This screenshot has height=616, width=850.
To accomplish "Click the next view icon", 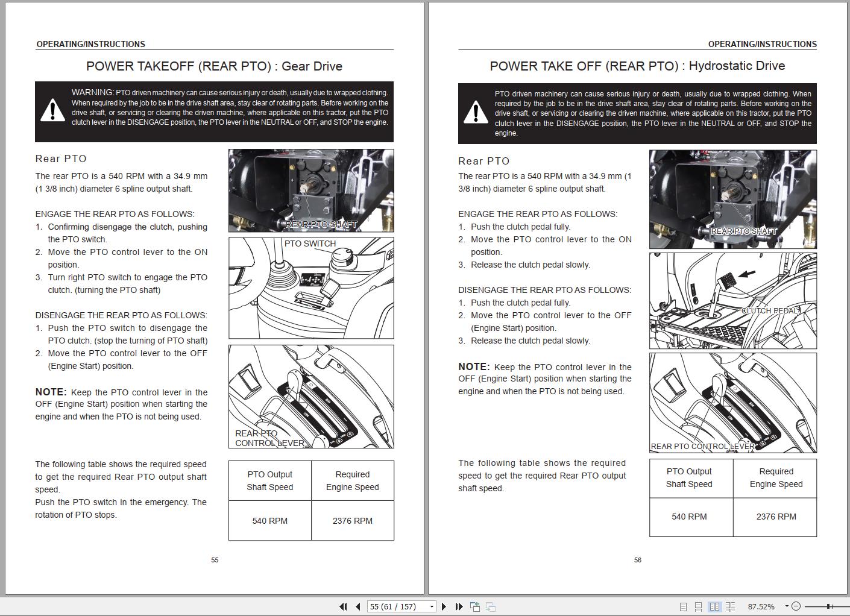I will [491, 606].
